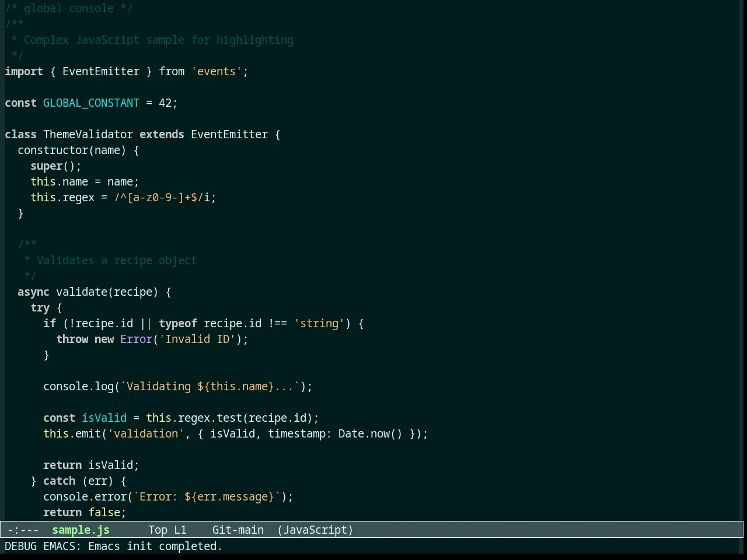
Task: Click 'this.regex.test(recipe.id)' expression
Action: [x=229, y=418]
